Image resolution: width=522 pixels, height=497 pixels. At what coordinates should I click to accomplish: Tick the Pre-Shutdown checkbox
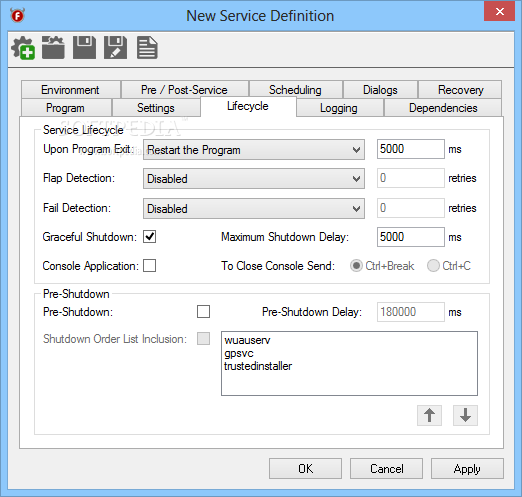point(203,312)
